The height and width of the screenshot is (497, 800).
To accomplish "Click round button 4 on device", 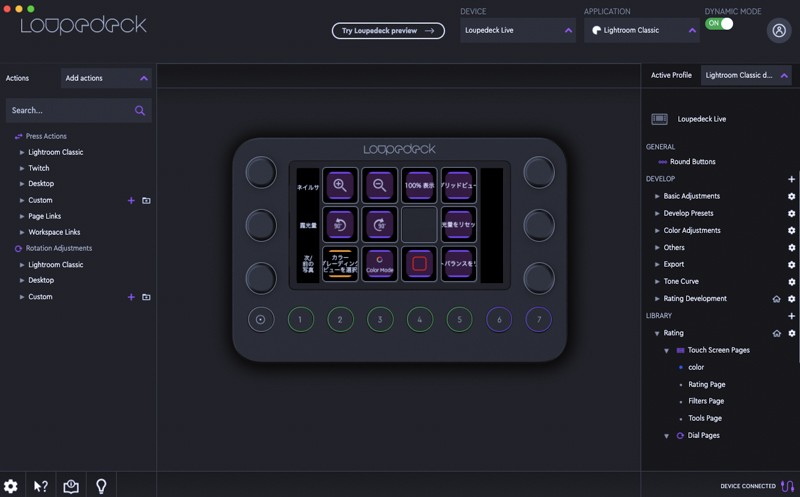I will (x=420, y=319).
